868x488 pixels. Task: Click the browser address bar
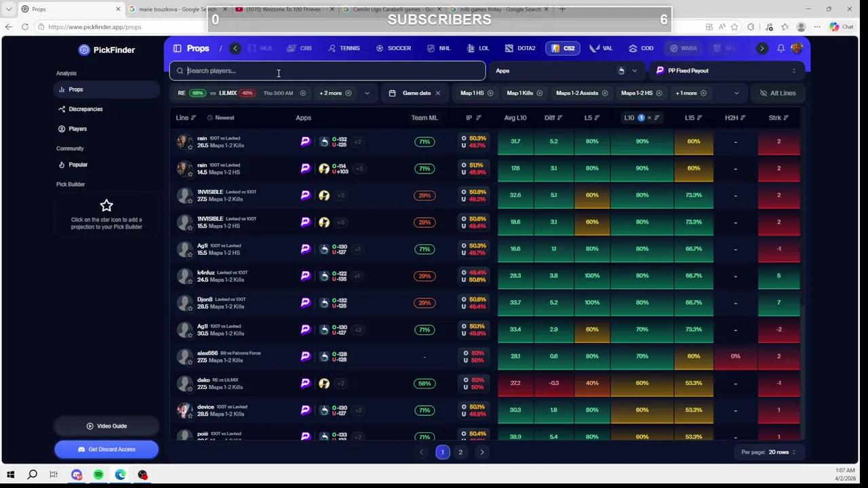coord(366,27)
